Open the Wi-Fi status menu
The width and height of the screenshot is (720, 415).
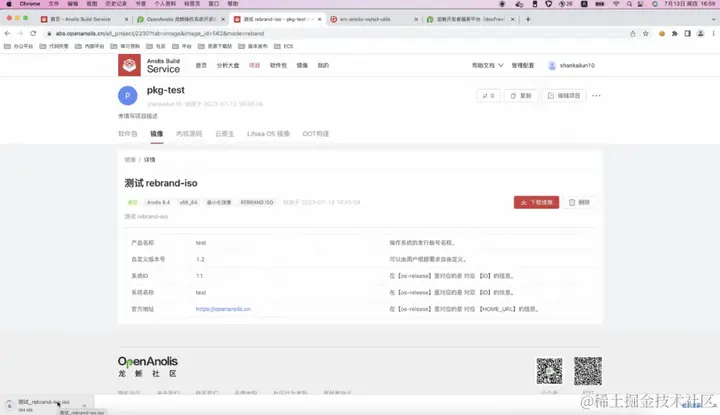pyautogui.click(x=616, y=4)
